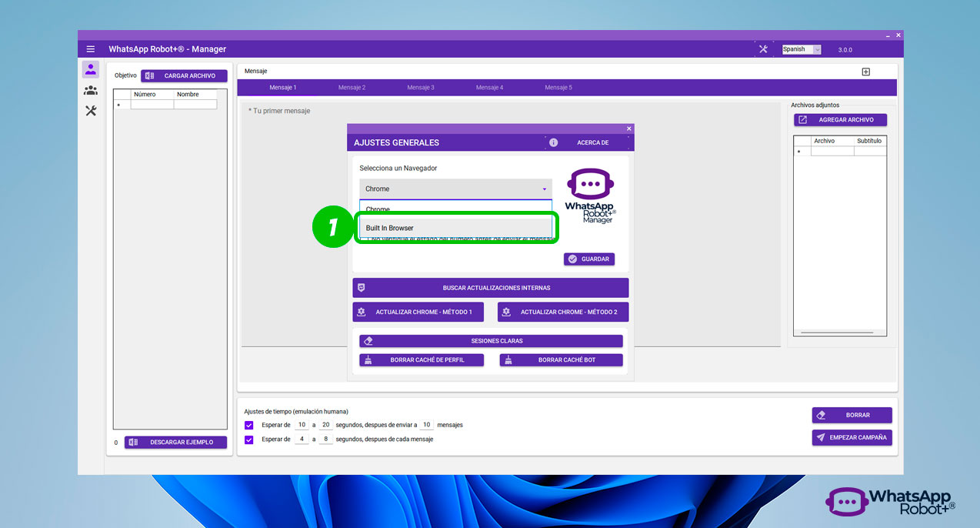Screen dimensions: 980x528
Task: Close the Ajustes Generales dialog
Action: pyautogui.click(x=629, y=129)
